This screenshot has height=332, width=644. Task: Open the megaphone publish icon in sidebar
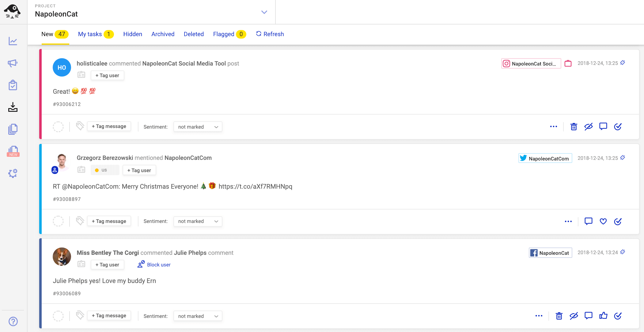(x=13, y=63)
